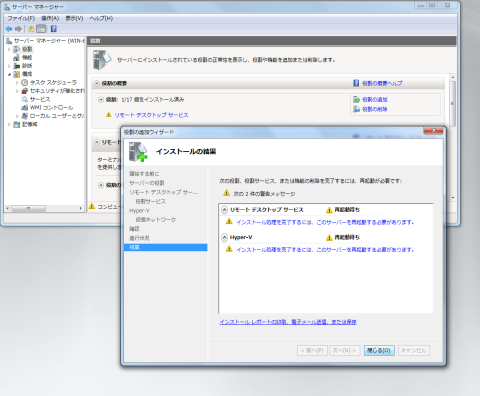The height and width of the screenshot is (396, 480).
Task: Click the Forward arrow in Server Manager toolbar
Action: (x=19, y=29)
